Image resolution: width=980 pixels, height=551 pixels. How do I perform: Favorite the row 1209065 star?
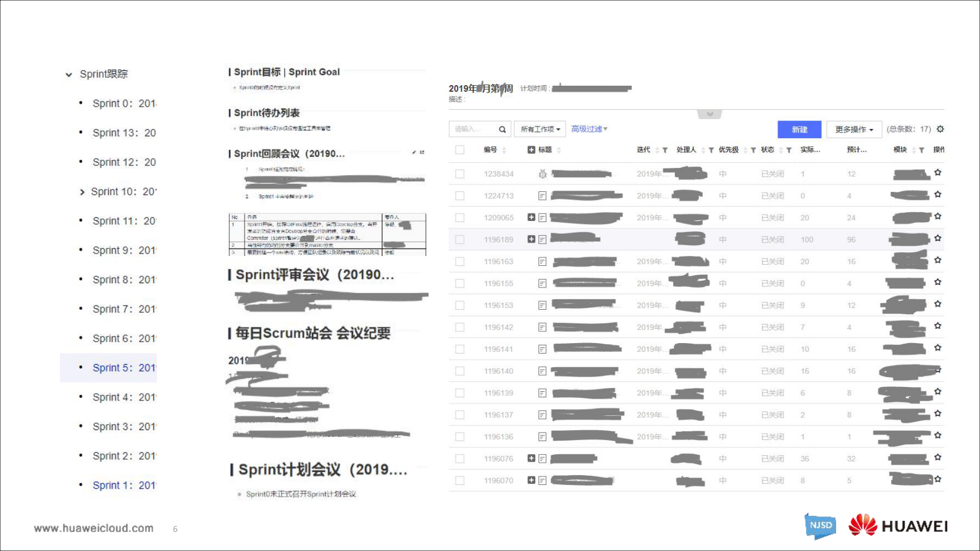tap(937, 217)
